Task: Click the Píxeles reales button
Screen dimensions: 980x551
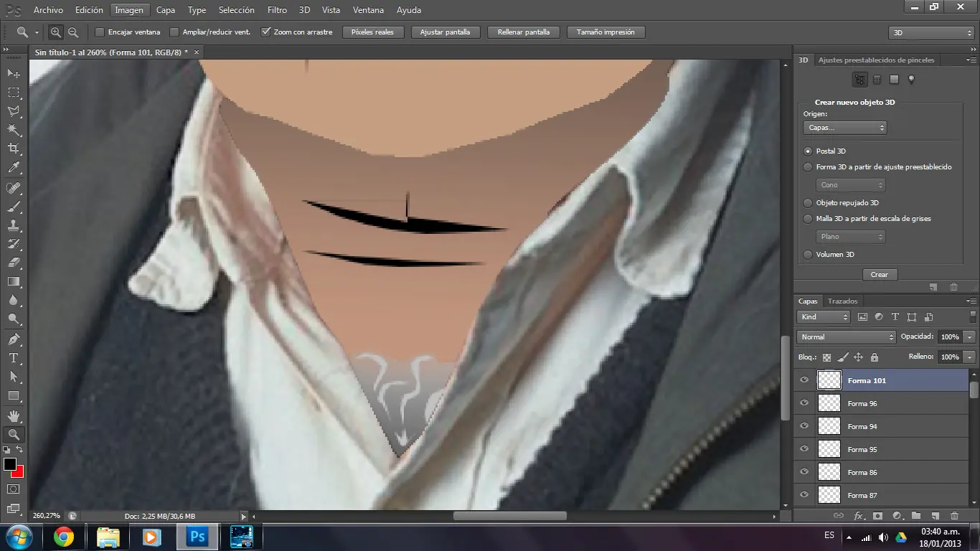Action: click(x=373, y=32)
